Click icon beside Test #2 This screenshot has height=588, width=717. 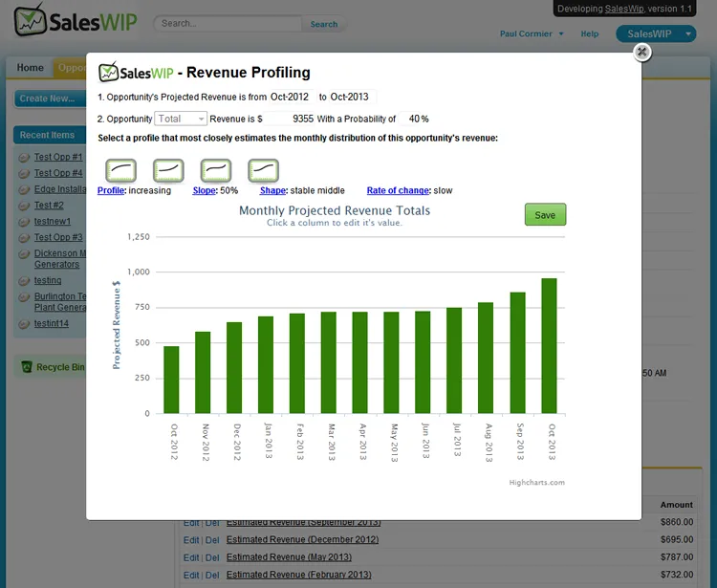(x=24, y=206)
